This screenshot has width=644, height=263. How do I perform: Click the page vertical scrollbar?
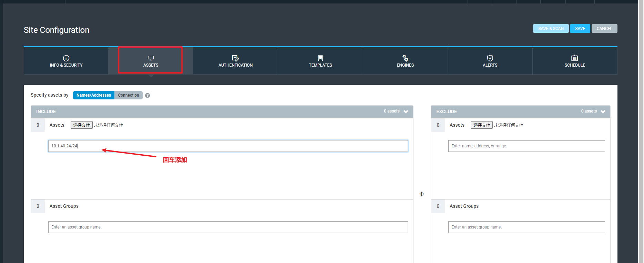[x=641, y=131]
